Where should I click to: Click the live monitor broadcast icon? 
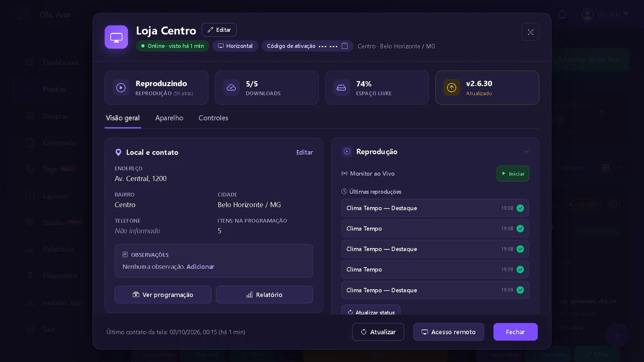click(345, 174)
